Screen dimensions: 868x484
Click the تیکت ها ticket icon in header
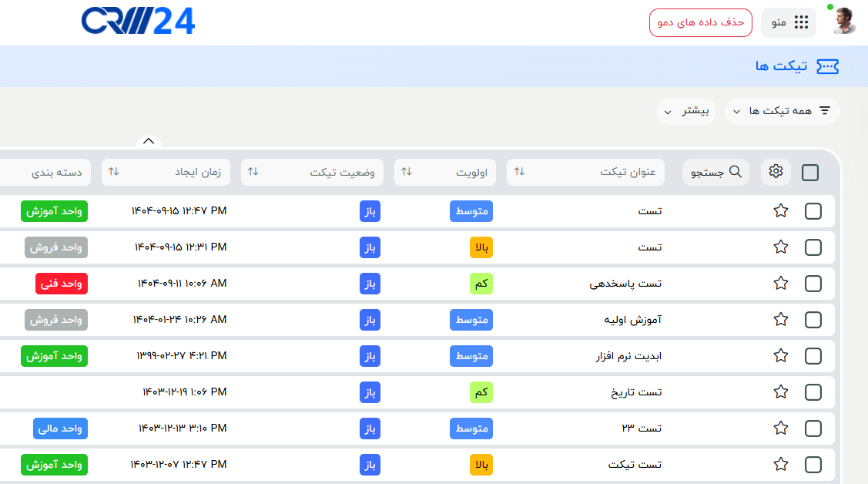click(x=827, y=67)
